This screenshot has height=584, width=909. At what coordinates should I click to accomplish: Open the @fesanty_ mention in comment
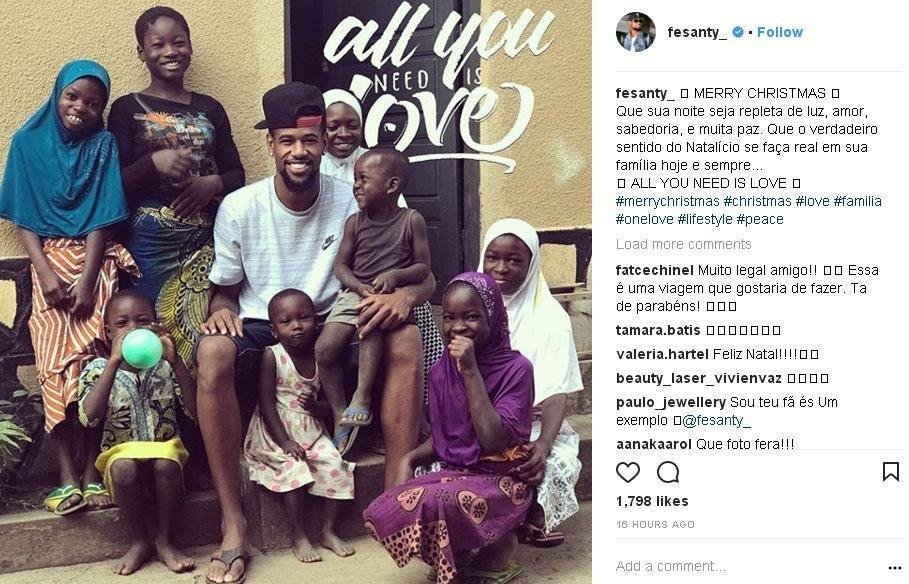[716, 420]
